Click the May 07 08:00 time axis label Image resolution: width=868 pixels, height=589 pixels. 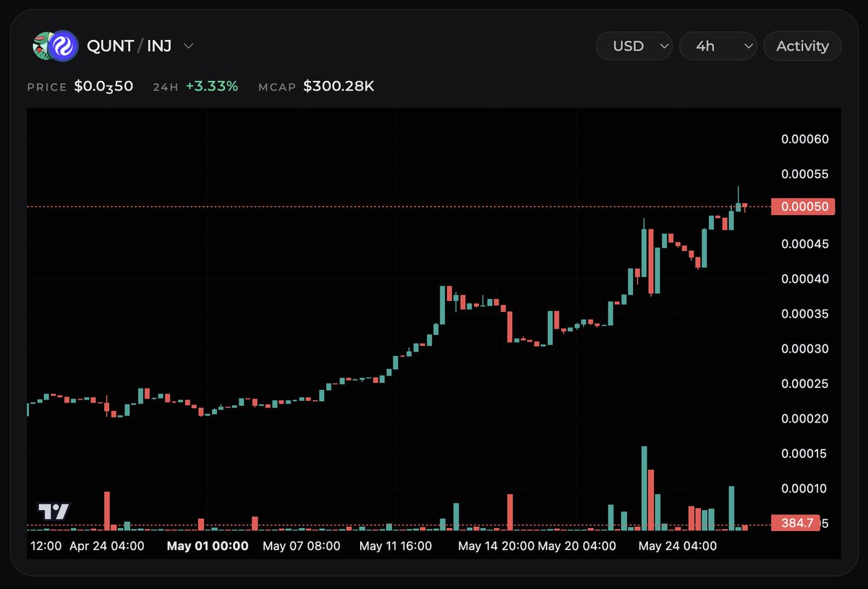click(302, 546)
